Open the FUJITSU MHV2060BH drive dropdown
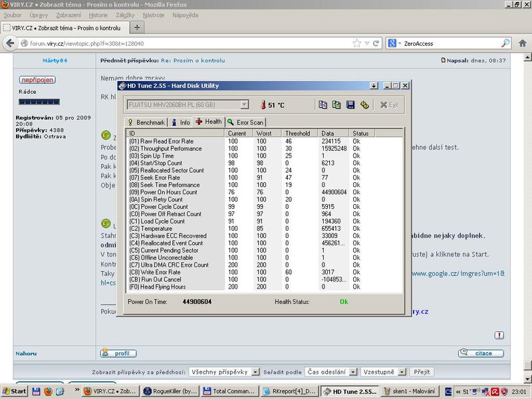 point(244,105)
